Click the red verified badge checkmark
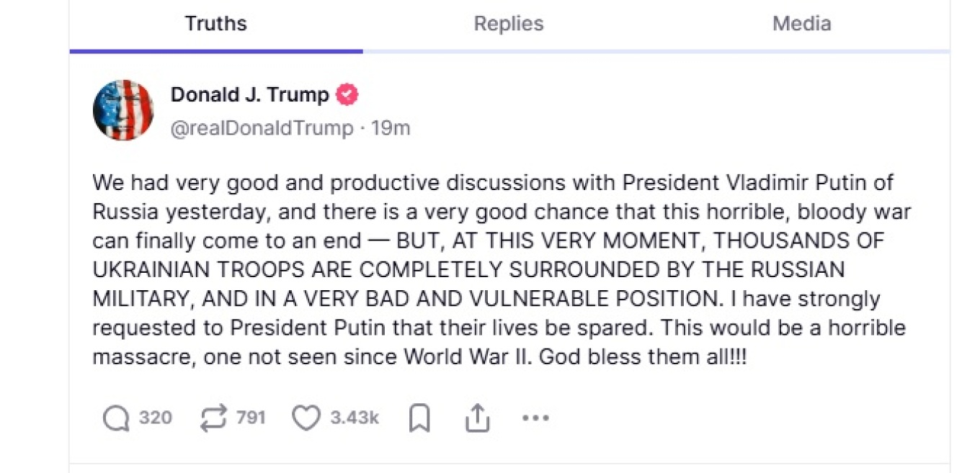Image resolution: width=980 pixels, height=473 pixels. (x=347, y=94)
